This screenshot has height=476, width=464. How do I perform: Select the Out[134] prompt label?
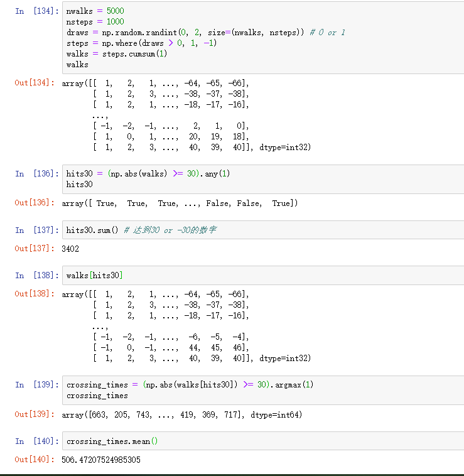pyautogui.click(x=35, y=82)
